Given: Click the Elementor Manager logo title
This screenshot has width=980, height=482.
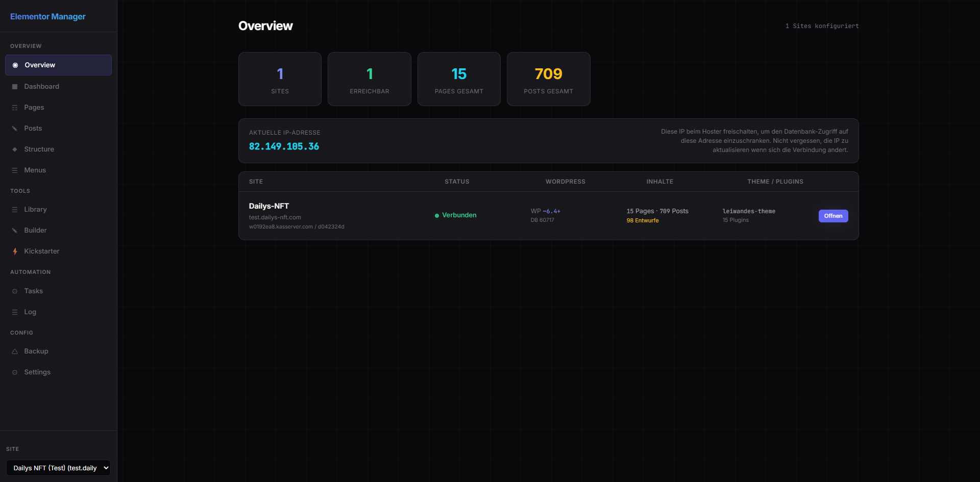Looking at the screenshot, I should pyautogui.click(x=48, y=16).
